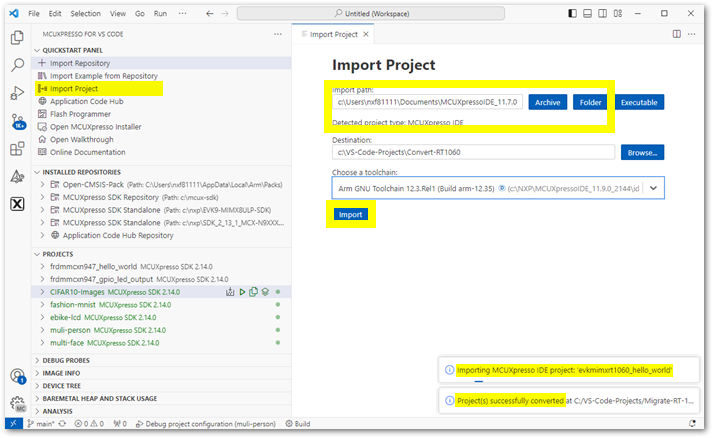
Task: Expand the Open-CMSIS-Pack repository
Action: tap(42, 185)
